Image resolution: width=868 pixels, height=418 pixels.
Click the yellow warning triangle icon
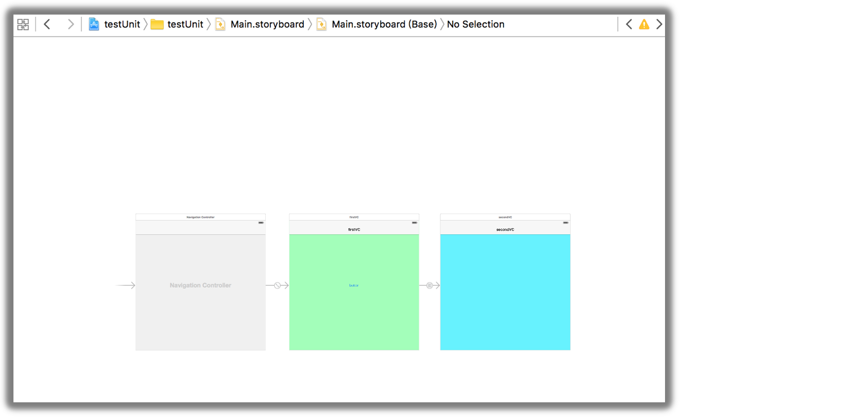644,24
